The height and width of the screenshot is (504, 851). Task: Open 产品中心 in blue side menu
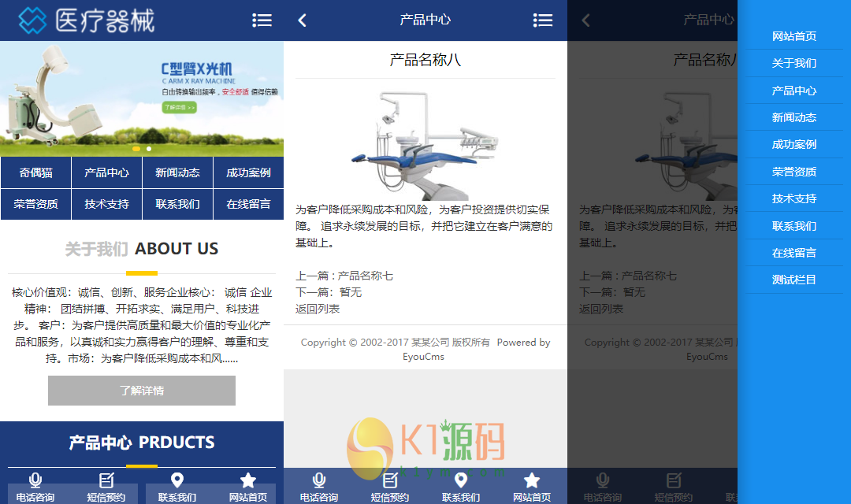tap(794, 91)
